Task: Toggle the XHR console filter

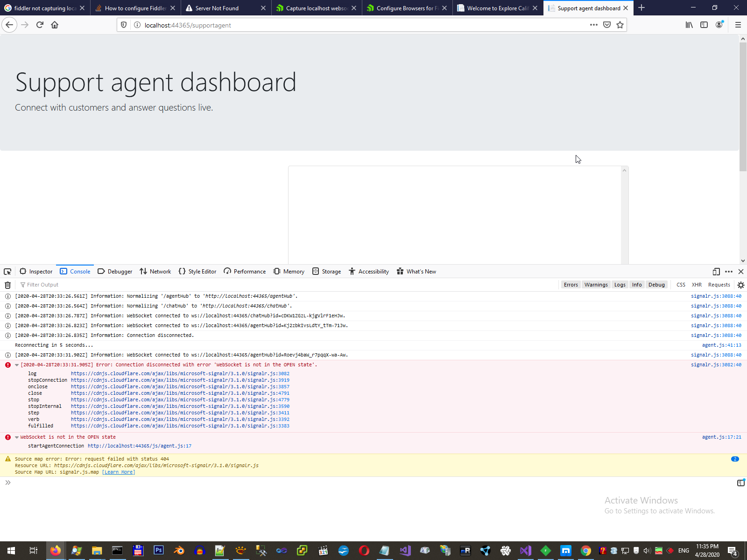Action: click(697, 285)
